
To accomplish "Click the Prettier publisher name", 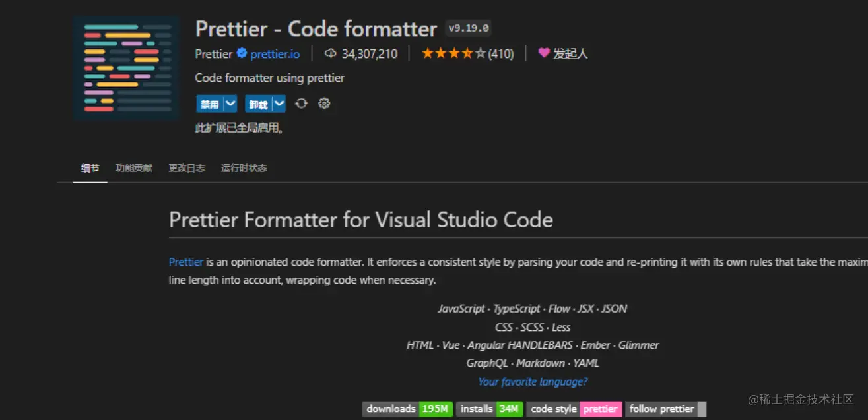I will click(214, 54).
